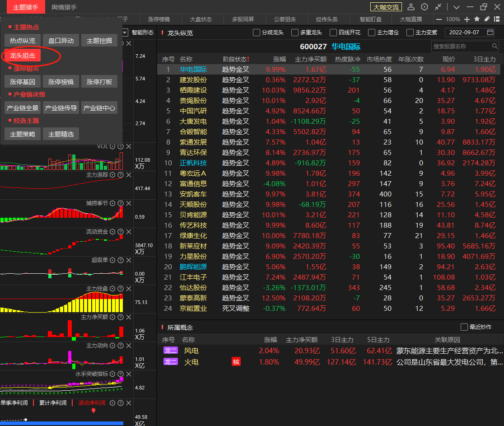Switch to the 舆情猎手 tab
504x426 pixels.
(x=64, y=7)
